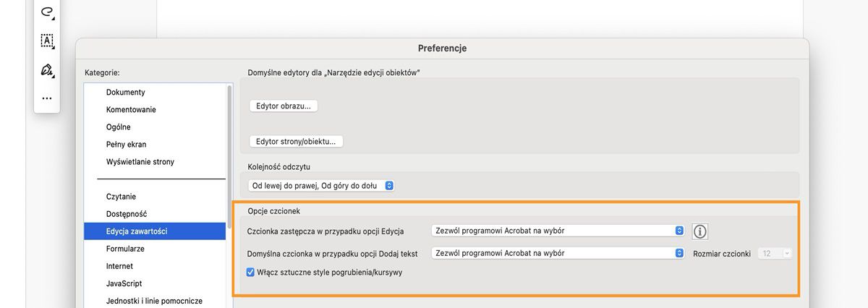Viewport: 868px width, 308px height.
Task: Click the Kolejność odczytu label
Action: tap(279, 167)
